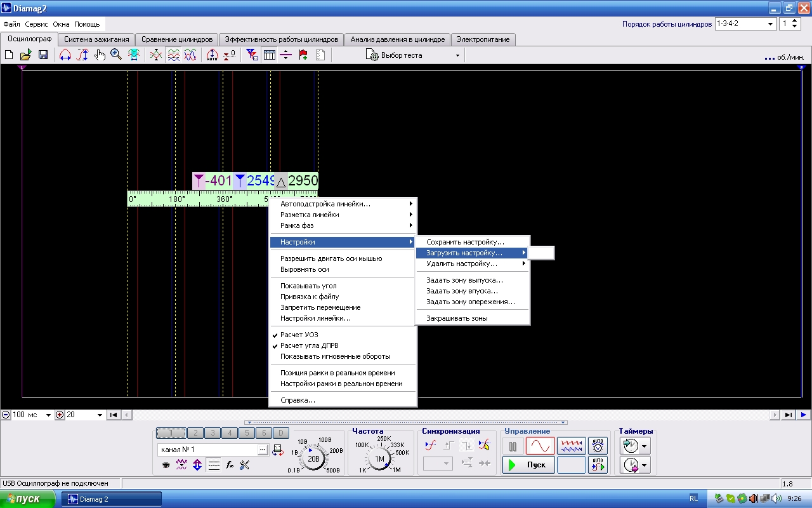Click the vertical arrows channel icon

[197, 465]
